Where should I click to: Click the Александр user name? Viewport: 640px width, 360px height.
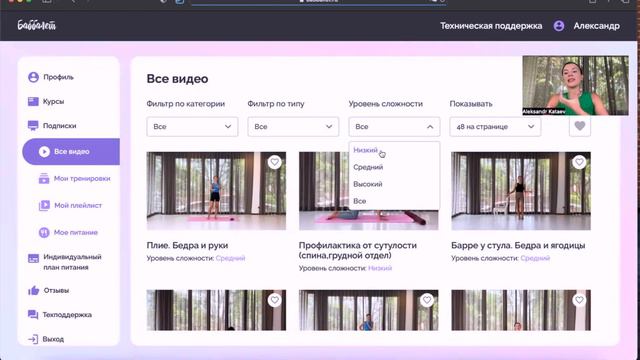point(596,26)
